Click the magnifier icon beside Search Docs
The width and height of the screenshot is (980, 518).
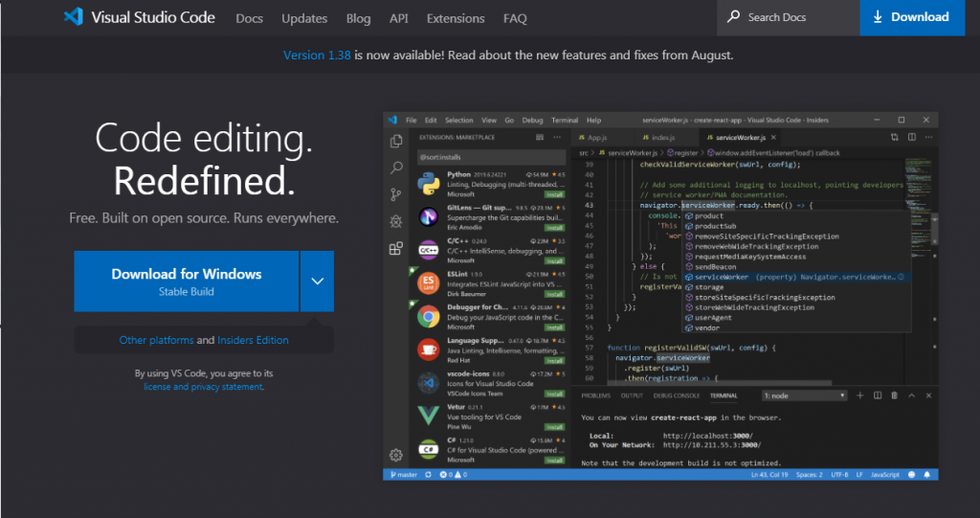(x=734, y=17)
